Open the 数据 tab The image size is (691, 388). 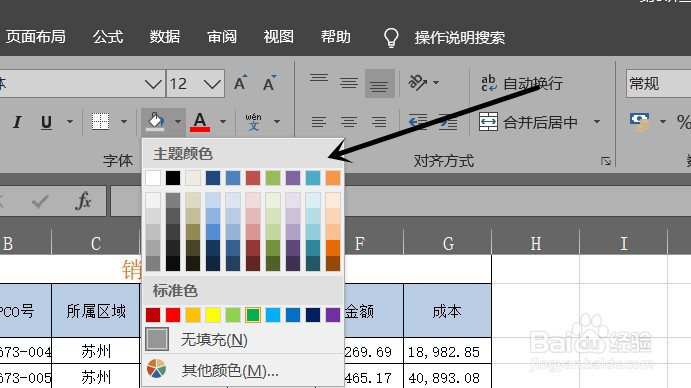pos(164,37)
